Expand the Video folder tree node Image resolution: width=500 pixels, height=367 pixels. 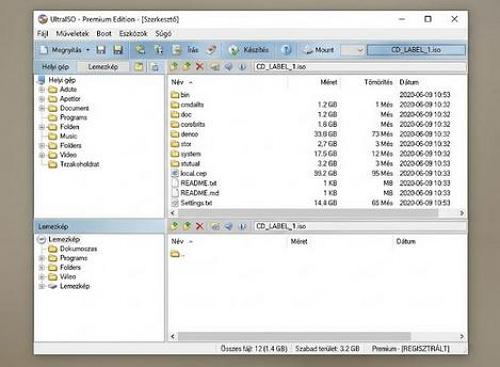pos(42,155)
